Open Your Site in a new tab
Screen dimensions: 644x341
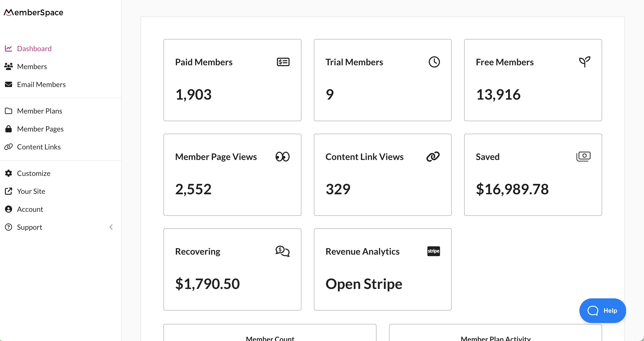tap(31, 191)
